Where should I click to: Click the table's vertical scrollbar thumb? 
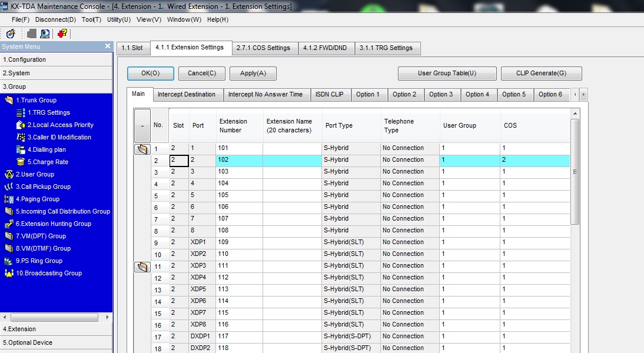tap(575, 172)
